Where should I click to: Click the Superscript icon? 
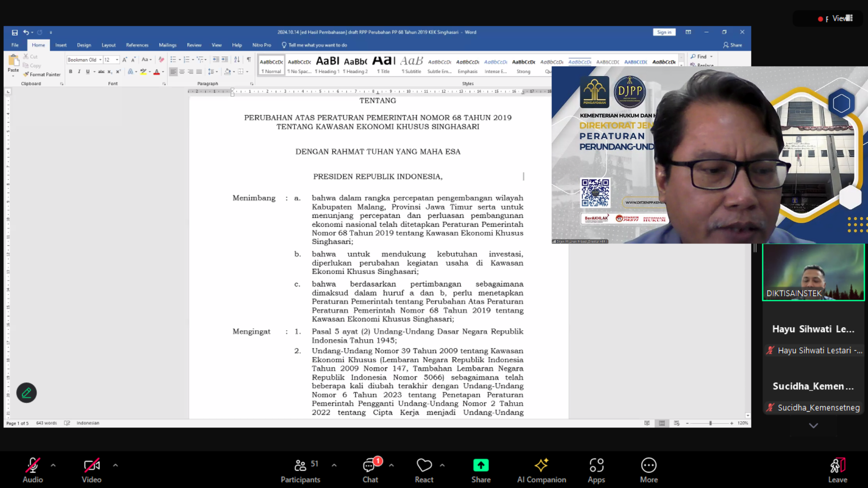tap(118, 71)
